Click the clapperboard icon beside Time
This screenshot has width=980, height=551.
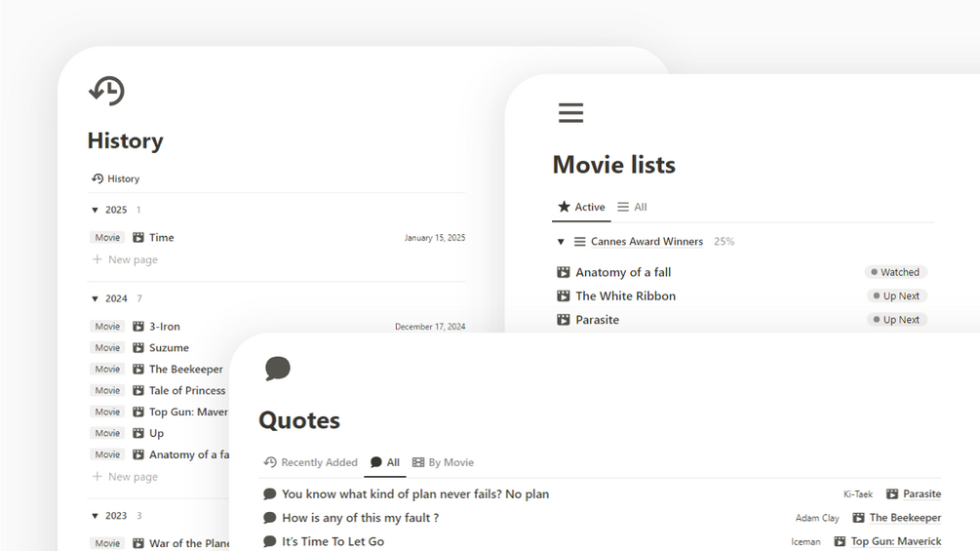tap(138, 237)
